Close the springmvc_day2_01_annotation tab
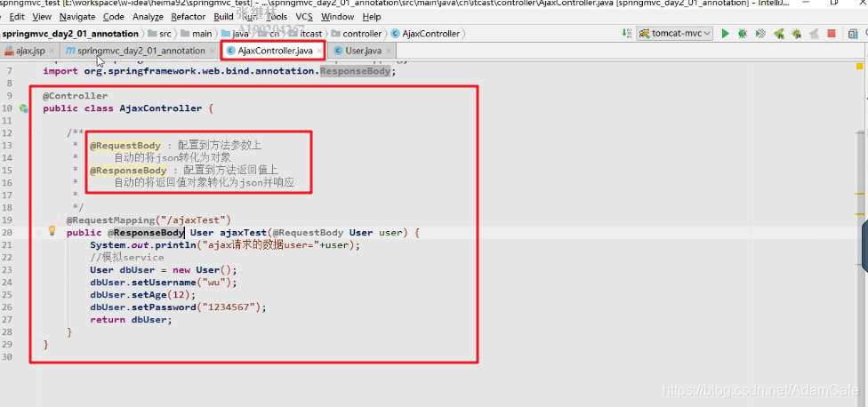 [x=212, y=51]
